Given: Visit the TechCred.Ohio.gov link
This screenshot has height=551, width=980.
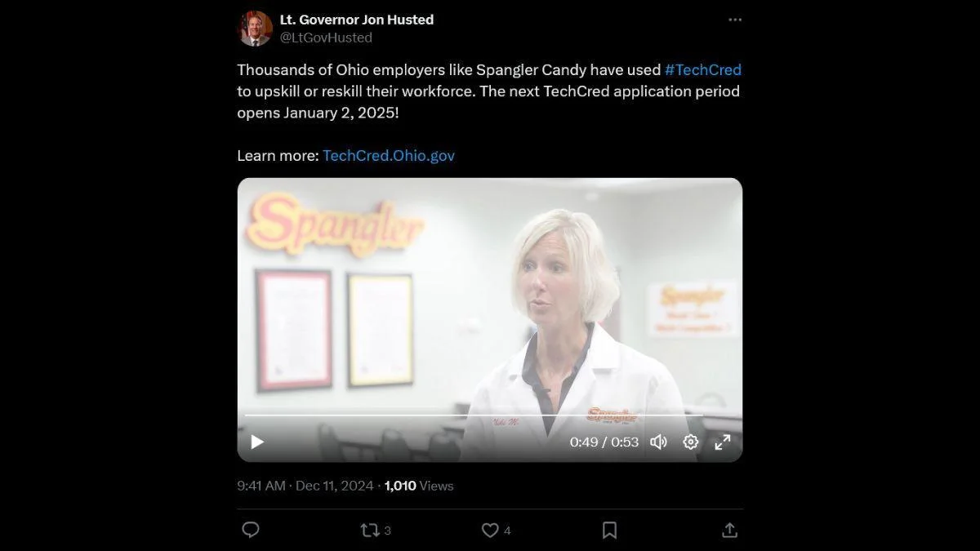Looking at the screenshot, I should pos(389,155).
